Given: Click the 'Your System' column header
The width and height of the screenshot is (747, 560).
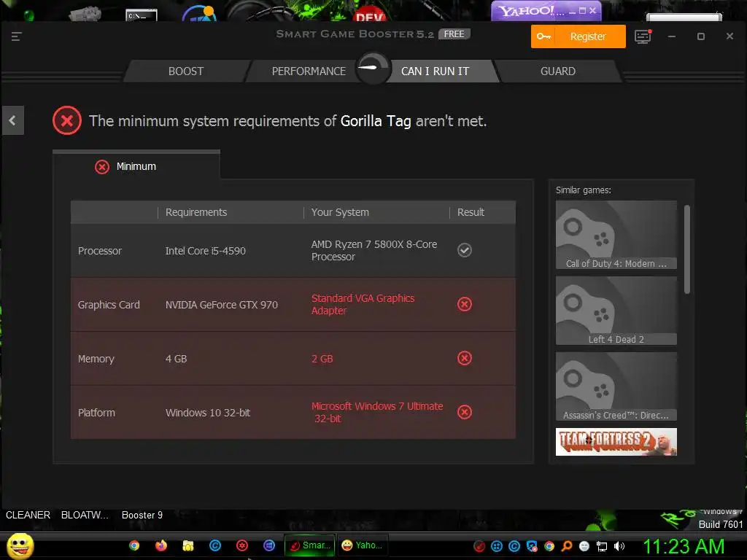Looking at the screenshot, I should pyautogui.click(x=340, y=212).
